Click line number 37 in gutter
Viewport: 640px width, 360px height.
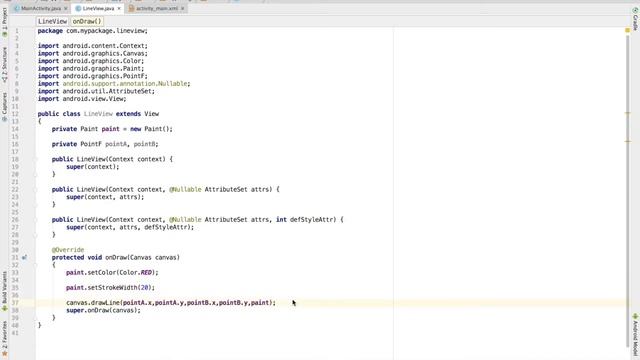point(15,302)
